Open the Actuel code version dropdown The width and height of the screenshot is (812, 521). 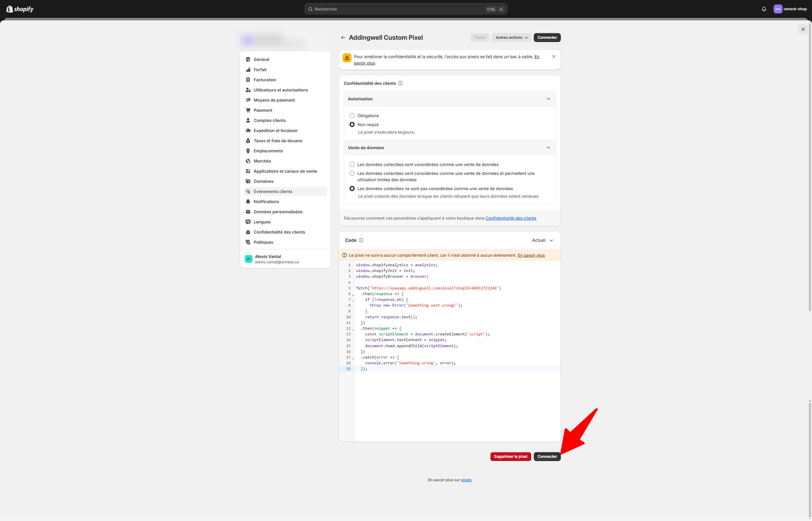coord(542,240)
